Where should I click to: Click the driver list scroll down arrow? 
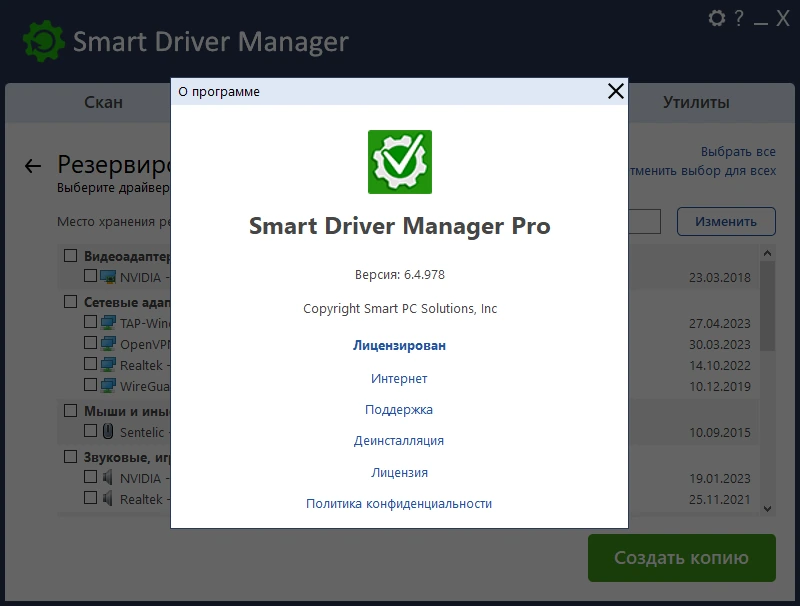(767, 509)
